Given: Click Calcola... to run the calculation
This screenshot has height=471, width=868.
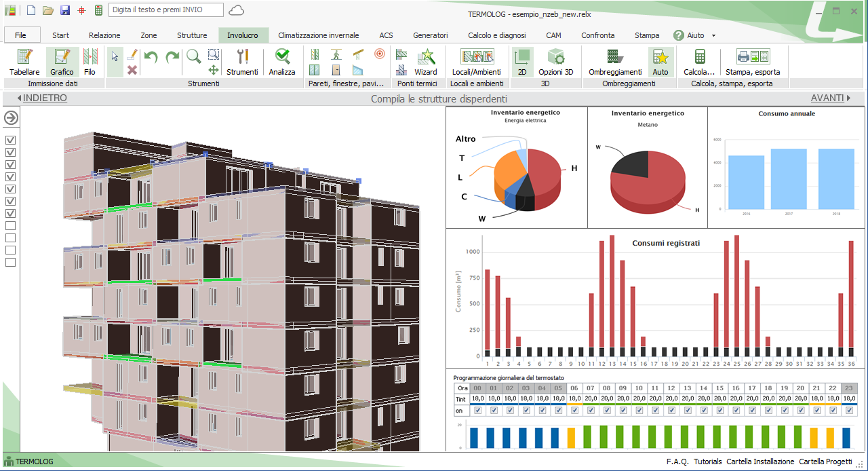Looking at the screenshot, I should coord(699,62).
